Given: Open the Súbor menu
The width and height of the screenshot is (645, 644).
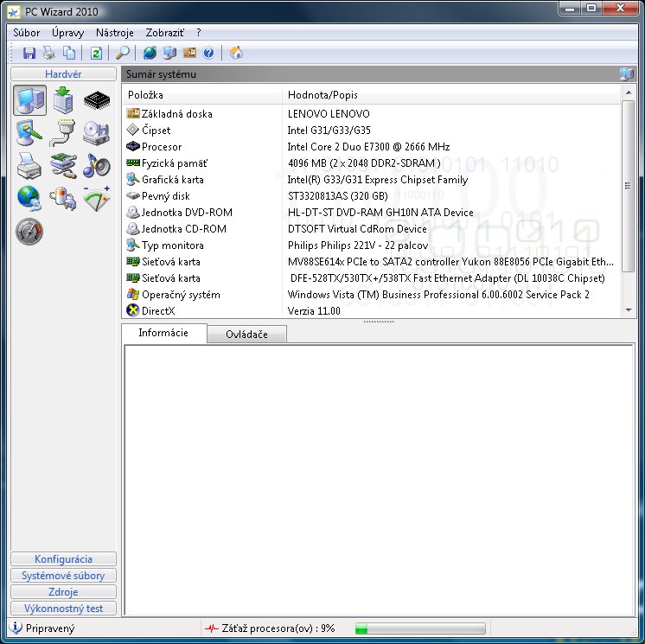Looking at the screenshot, I should [27, 33].
